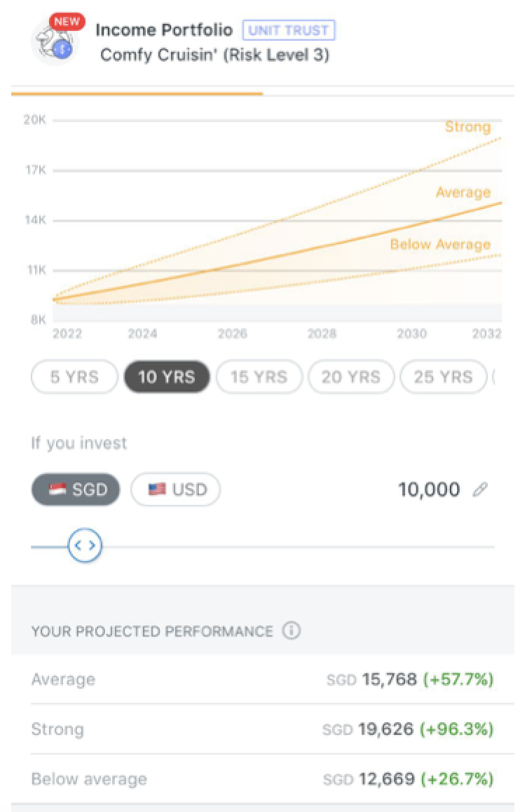Click the investment amount slider handle
Screen dimensions: 520x812
[85, 546]
